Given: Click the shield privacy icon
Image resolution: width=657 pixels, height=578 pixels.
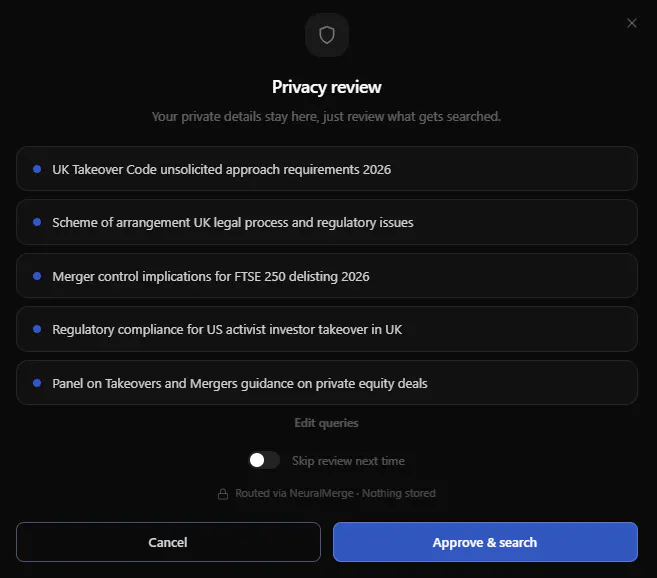Looking at the screenshot, I should [327, 35].
